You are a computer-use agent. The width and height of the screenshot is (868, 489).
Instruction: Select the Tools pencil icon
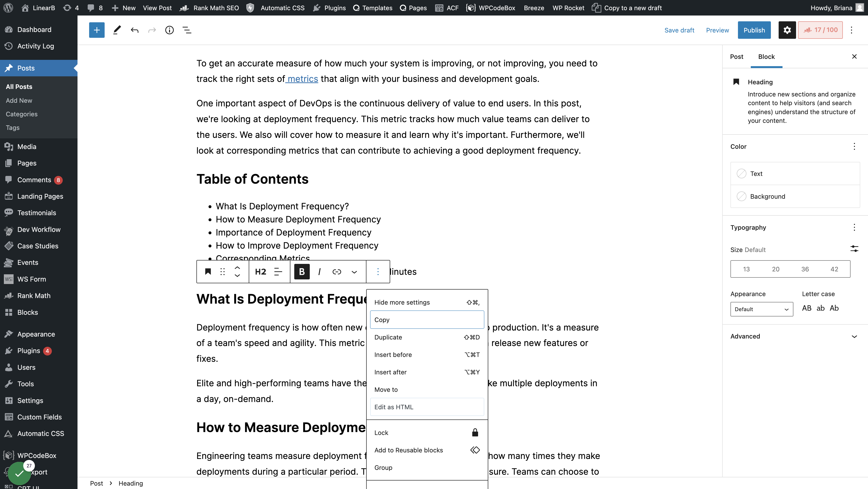(x=117, y=30)
